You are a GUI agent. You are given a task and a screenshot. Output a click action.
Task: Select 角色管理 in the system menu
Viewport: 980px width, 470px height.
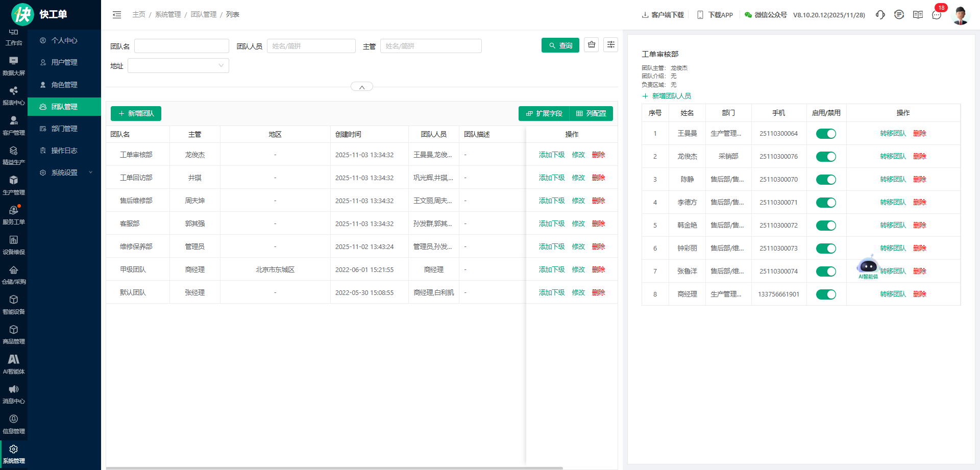coord(64,85)
